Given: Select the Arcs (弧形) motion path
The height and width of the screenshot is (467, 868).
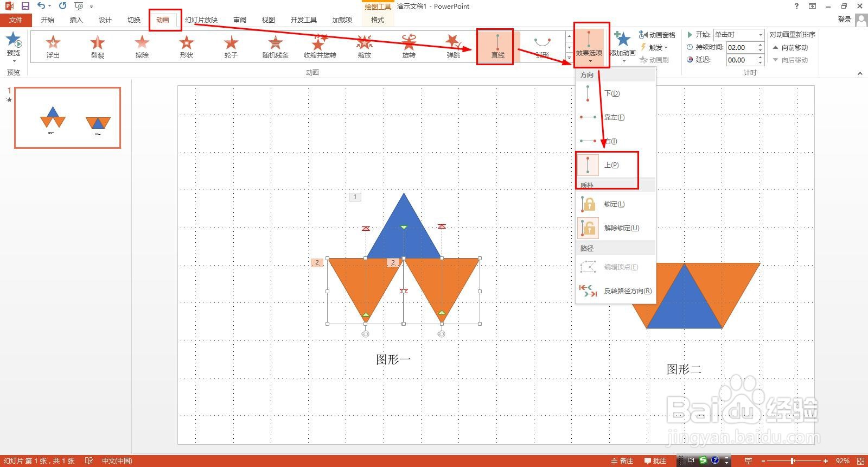Looking at the screenshot, I should 542,47.
